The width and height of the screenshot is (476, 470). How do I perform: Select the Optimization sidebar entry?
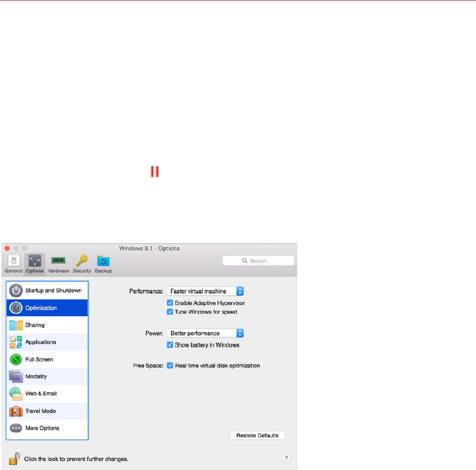pyautogui.click(x=47, y=307)
